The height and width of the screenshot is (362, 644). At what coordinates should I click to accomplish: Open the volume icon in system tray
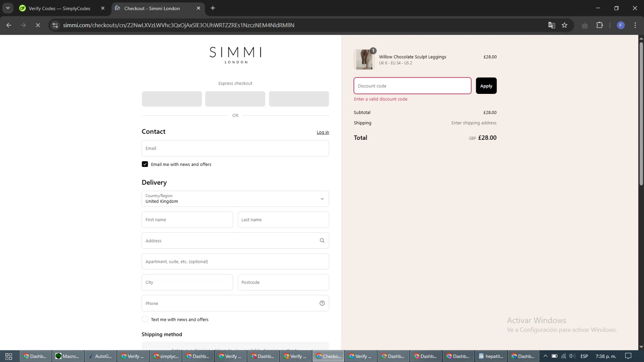point(572,356)
